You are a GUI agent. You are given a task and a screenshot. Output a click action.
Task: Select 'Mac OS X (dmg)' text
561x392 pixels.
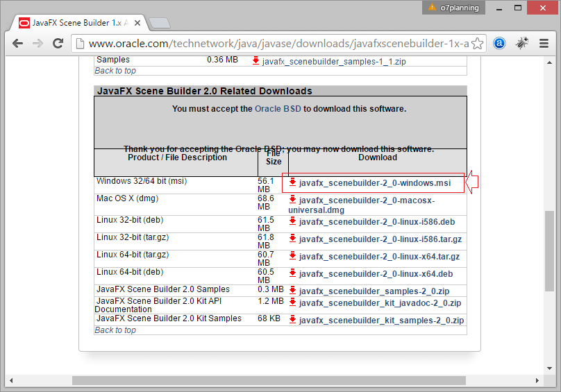tap(127, 198)
